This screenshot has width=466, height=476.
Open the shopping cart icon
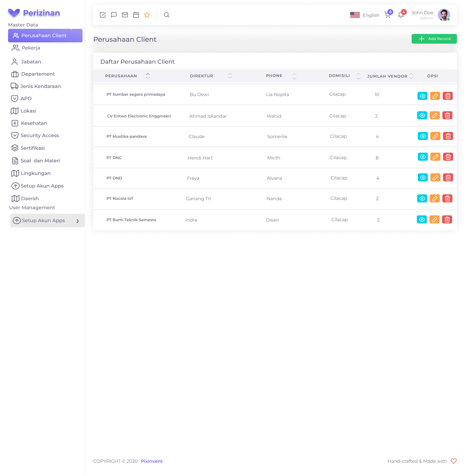coord(387,15)
